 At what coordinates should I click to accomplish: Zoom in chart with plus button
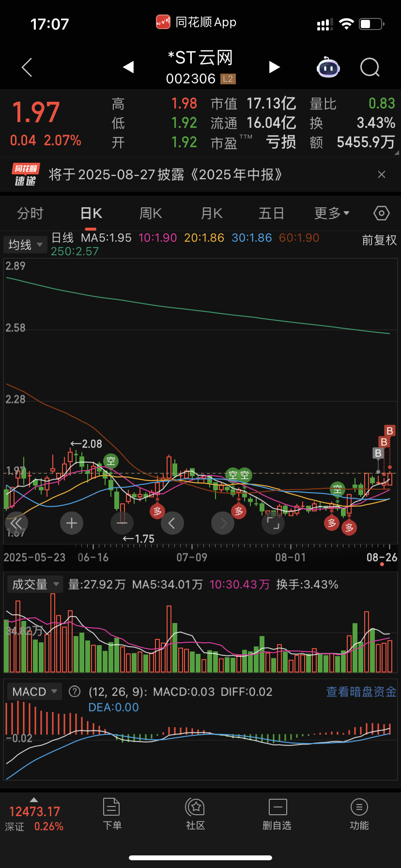point(72,523)
